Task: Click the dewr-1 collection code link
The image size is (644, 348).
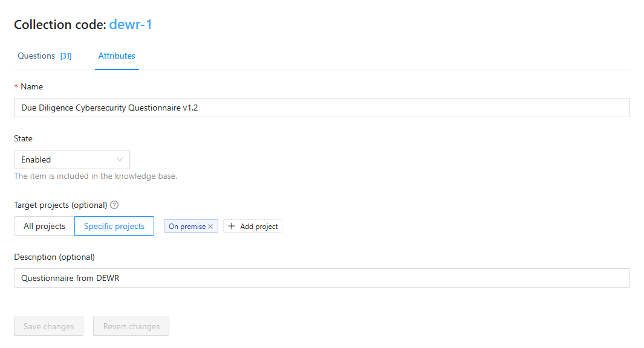Action: pyautogui.click(x=131, y=25)
